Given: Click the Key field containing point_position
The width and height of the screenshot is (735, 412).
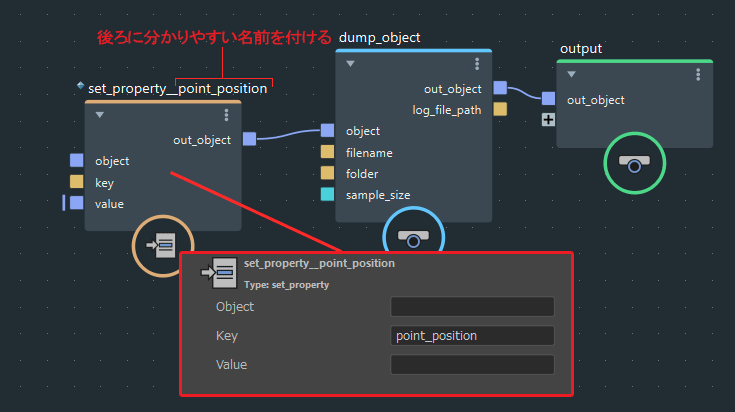Looking at the screenshot, I should 471,336.
